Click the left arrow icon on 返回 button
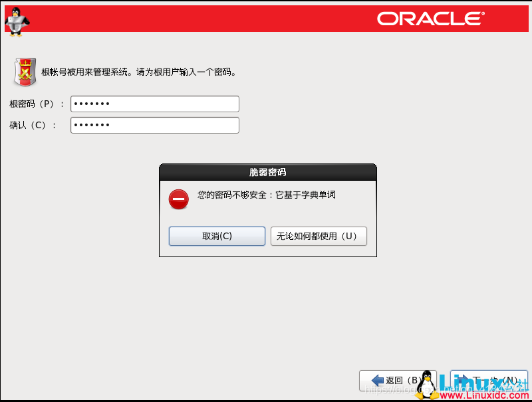The height and width of the screenshot is (402, 532). click(378, 379)
